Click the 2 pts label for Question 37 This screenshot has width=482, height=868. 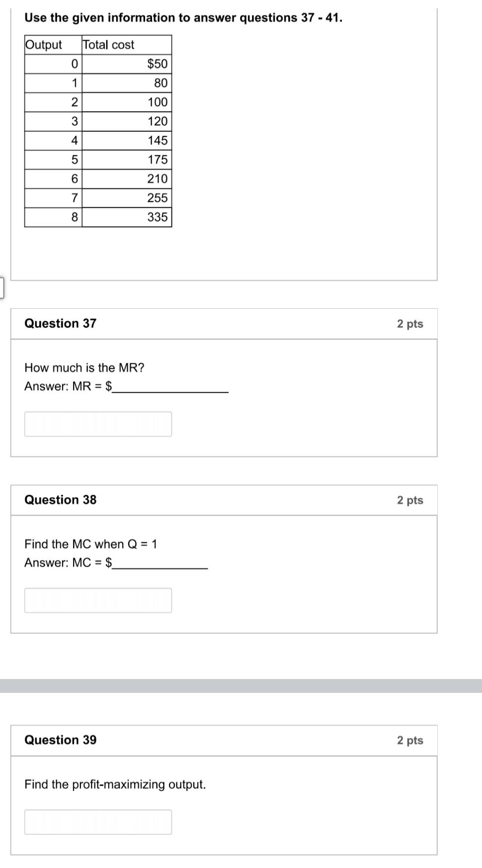410,323
